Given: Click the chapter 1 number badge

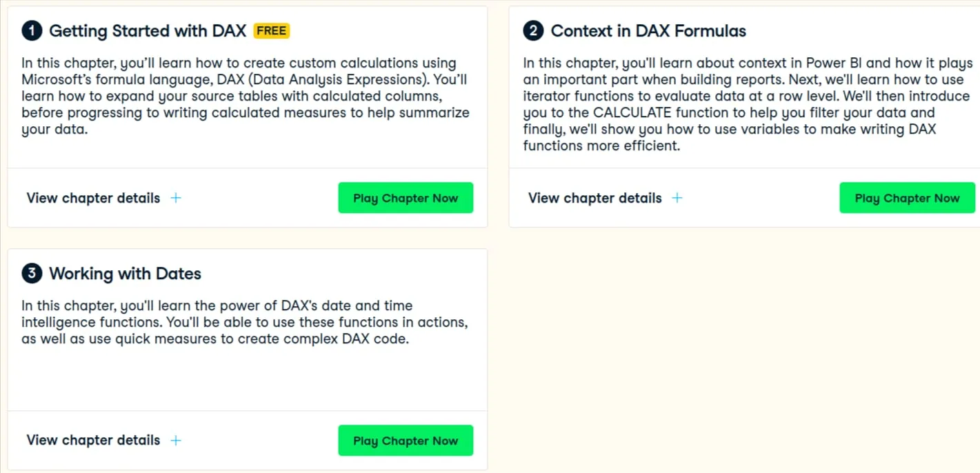Looking at the screenshot, I should (32, 30).
